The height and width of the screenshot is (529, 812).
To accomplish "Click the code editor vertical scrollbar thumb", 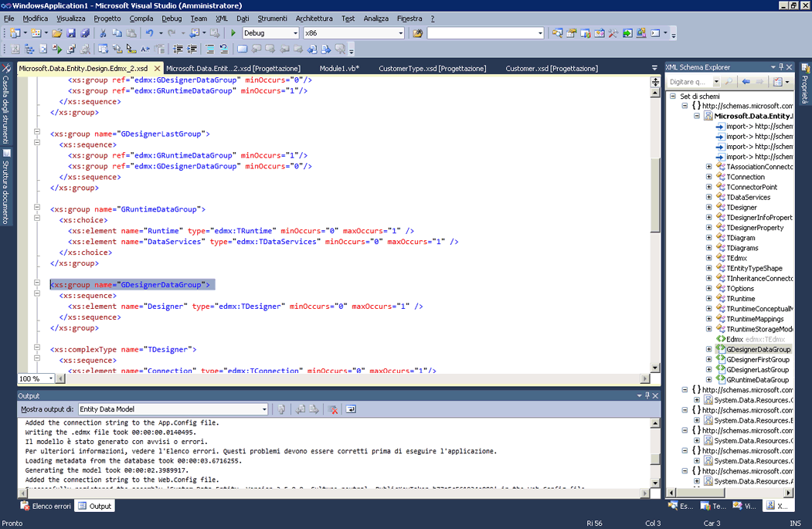I will tap(655, 194).
